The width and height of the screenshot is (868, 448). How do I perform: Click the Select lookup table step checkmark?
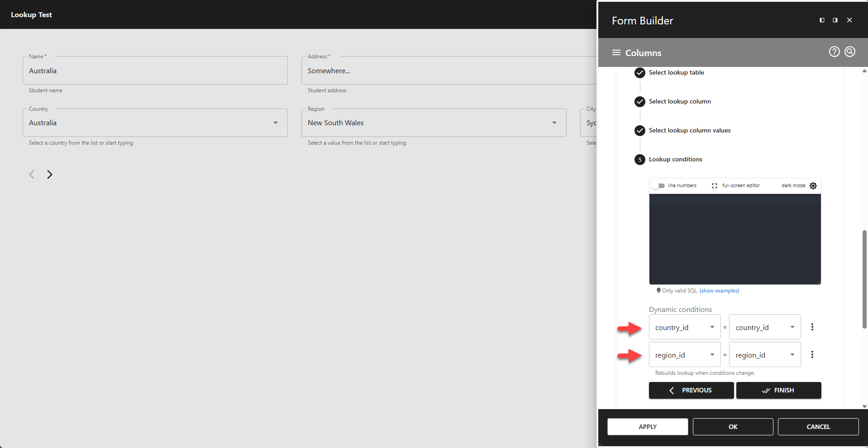pos(639,72)
